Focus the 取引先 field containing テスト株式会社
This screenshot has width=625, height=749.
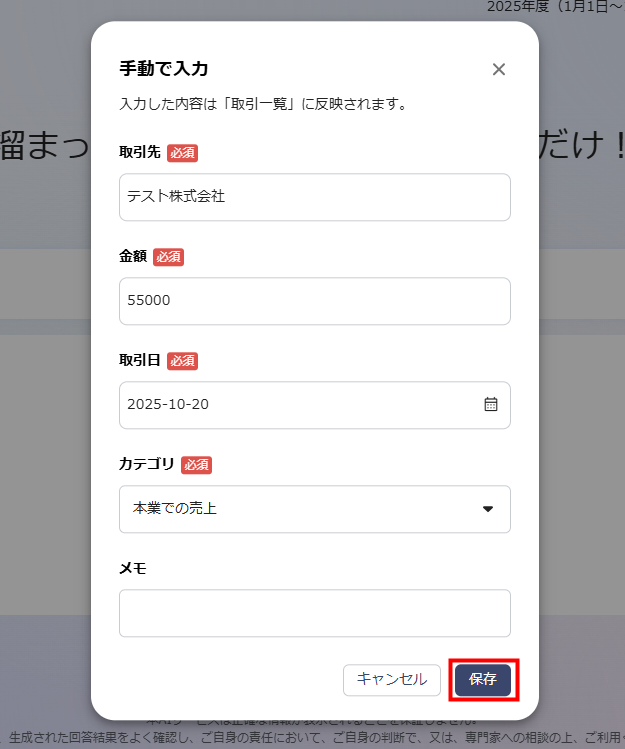(314, 197)
